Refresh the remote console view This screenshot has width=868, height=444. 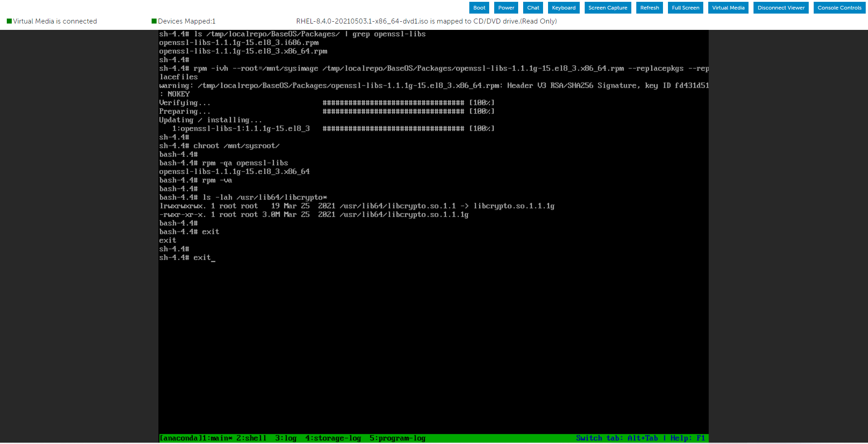[x=649, y=7]
